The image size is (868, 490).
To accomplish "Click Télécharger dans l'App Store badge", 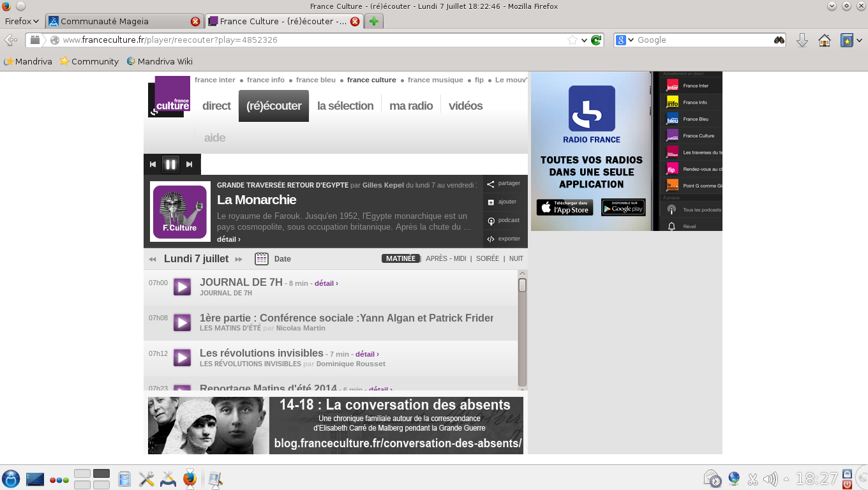I will [565, 207].
